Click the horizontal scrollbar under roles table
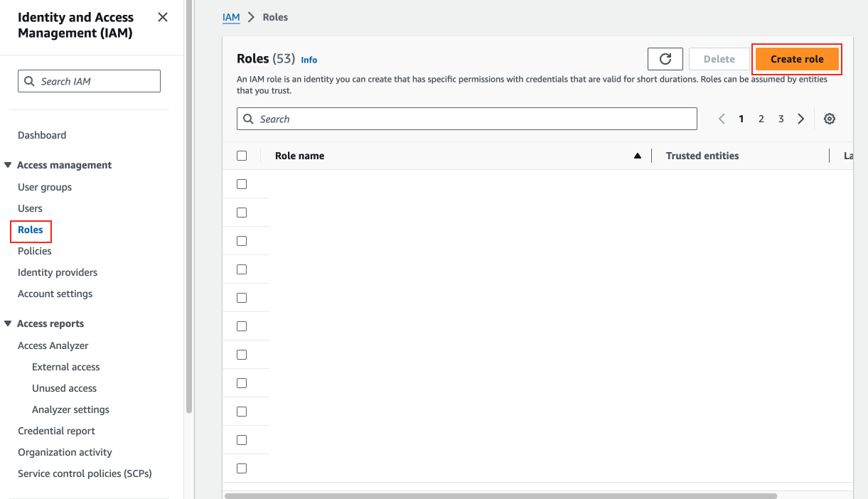This screenshot has width=868, height=499. pyautogui.click(x=501, y=495)
